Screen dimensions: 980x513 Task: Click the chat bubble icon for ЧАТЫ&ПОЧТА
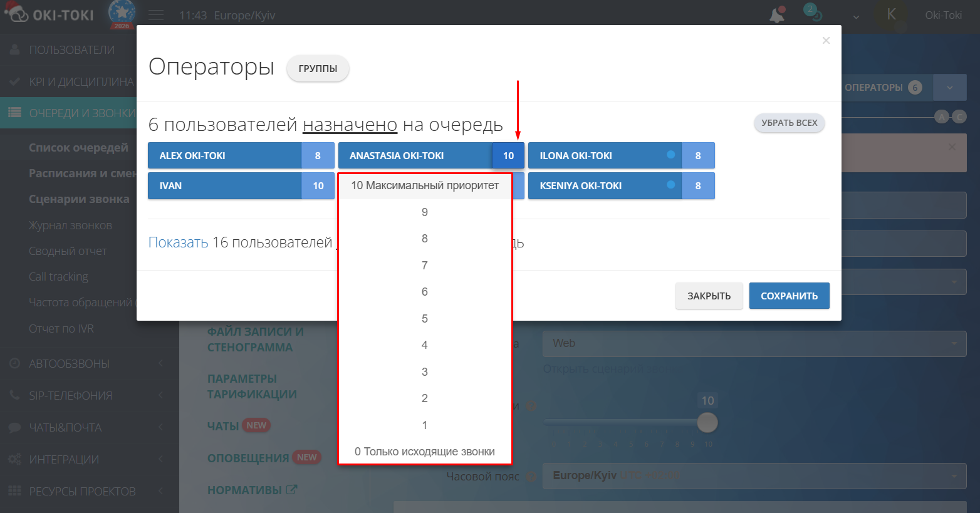[x=14, y=427]
